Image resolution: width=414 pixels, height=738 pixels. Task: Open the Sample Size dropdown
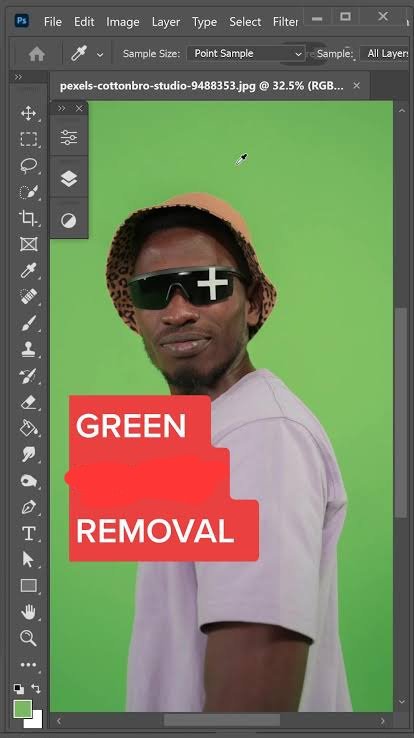(247, 54)
